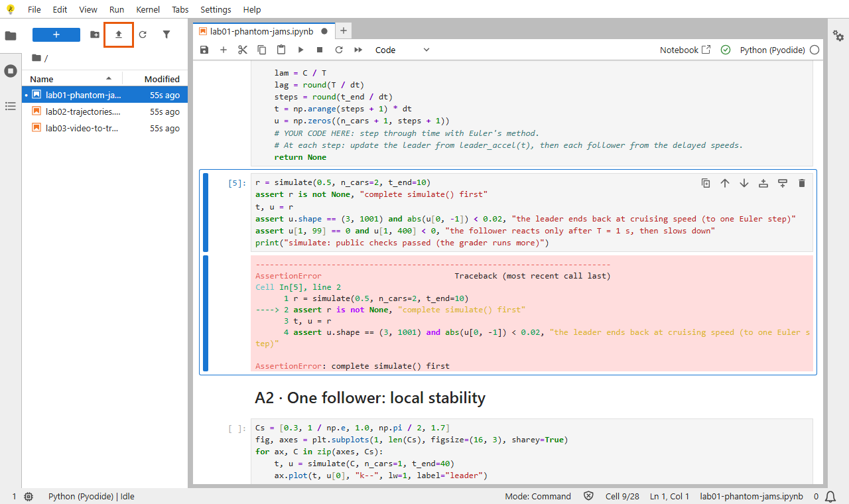Open the cell type dropdown showing Code
The height and width of the screenshot is (504, 849).
coord(403,50)
